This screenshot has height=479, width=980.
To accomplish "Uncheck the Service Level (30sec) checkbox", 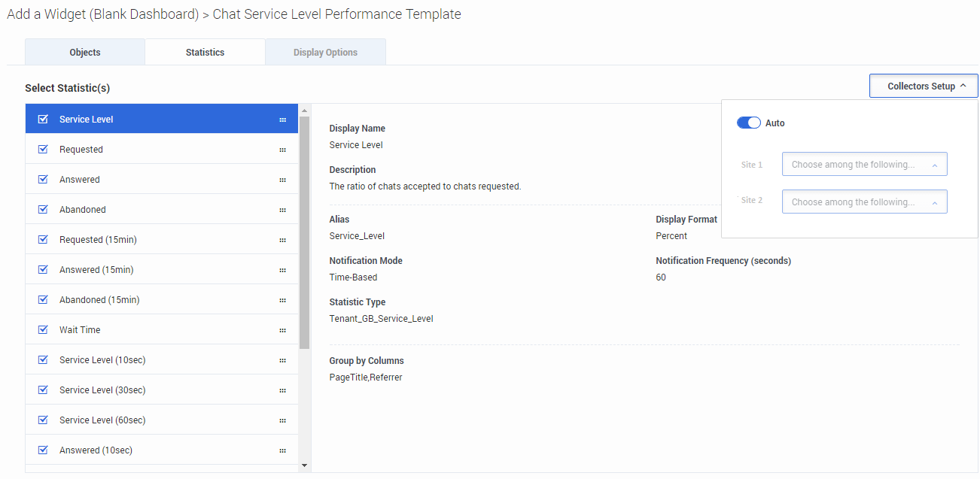I will click(x=43, y=390).
